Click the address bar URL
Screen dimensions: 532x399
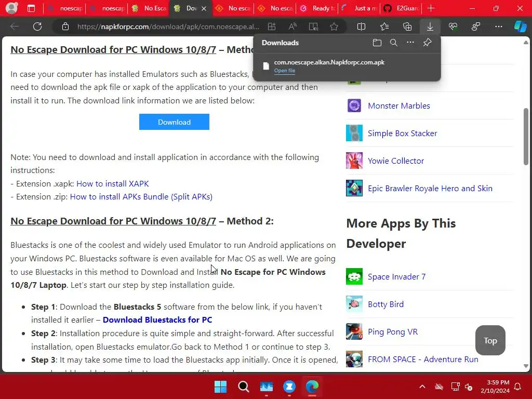(168, 26)
